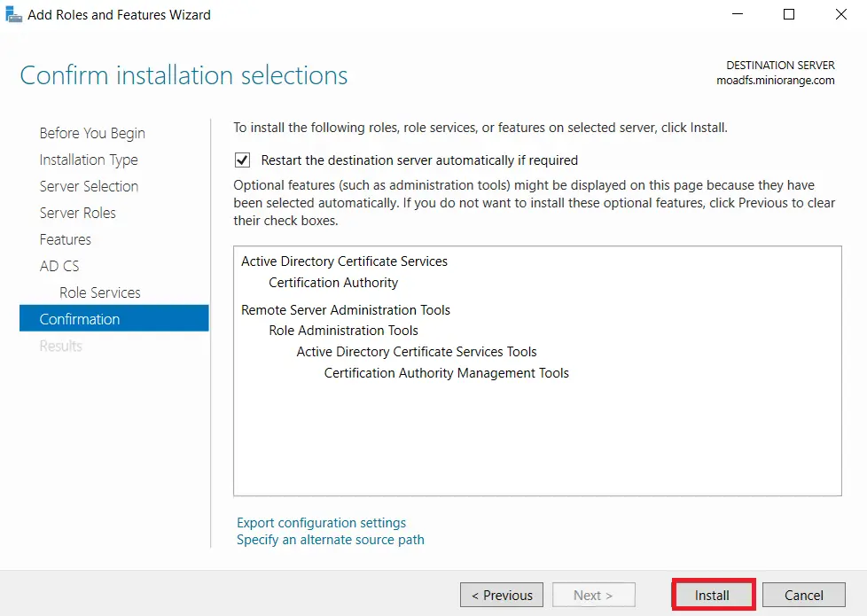
Task: Navigate to Before You Begin step
Action: coord(91,133)
